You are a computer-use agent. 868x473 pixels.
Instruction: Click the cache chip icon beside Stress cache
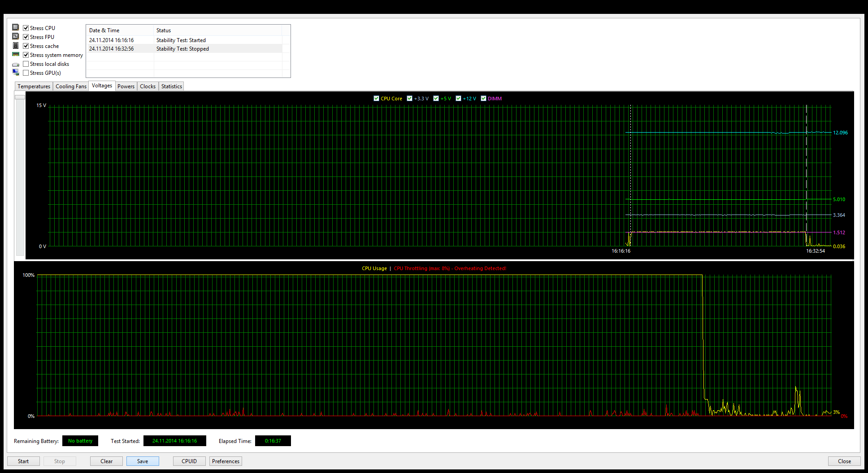point(16,45)
